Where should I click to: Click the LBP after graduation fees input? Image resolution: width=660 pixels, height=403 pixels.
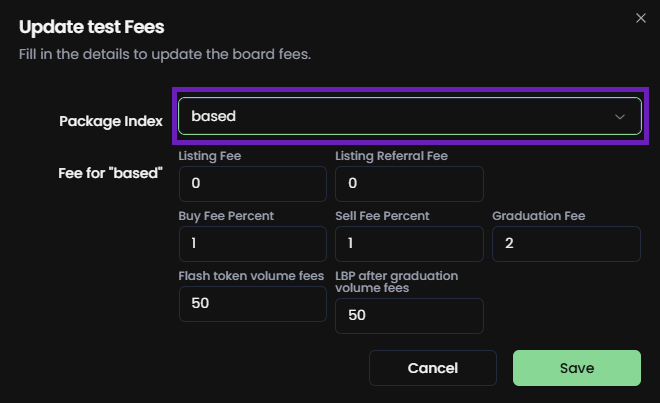[x=409, y=316]
